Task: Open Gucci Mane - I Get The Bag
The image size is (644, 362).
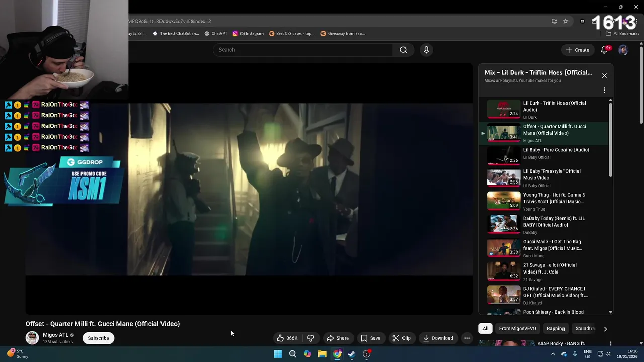Action: tap(544, 248)
